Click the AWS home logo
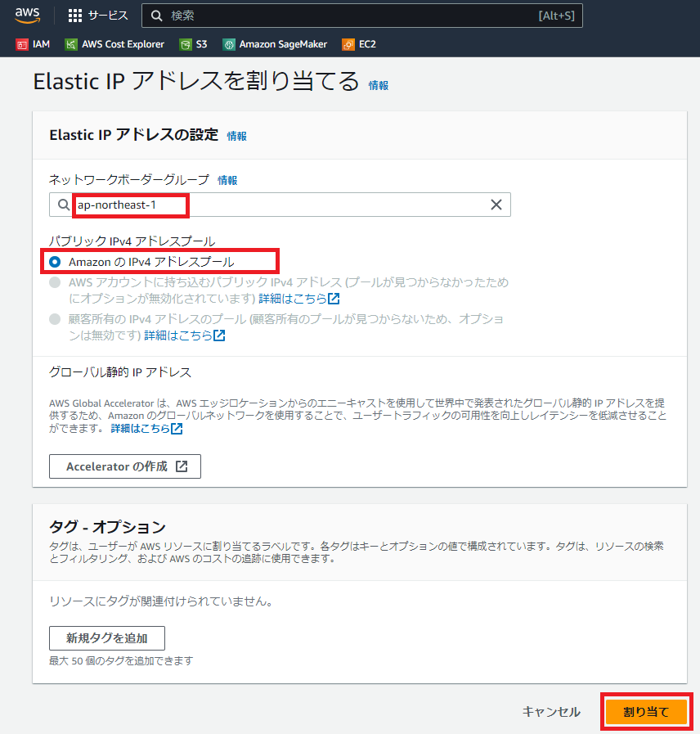Image resolution: width=700 pixels, height=734 pixels. pos(25,14)
